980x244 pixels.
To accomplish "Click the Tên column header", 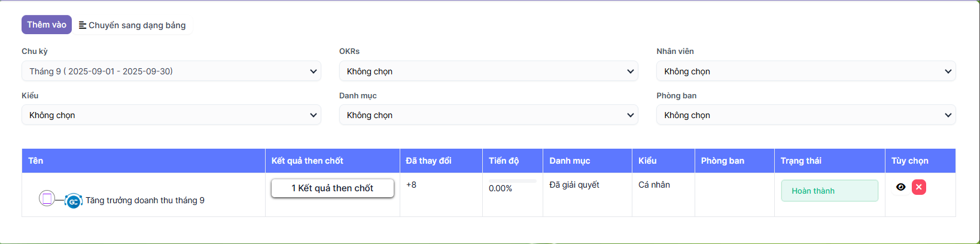I will [36, 161].
